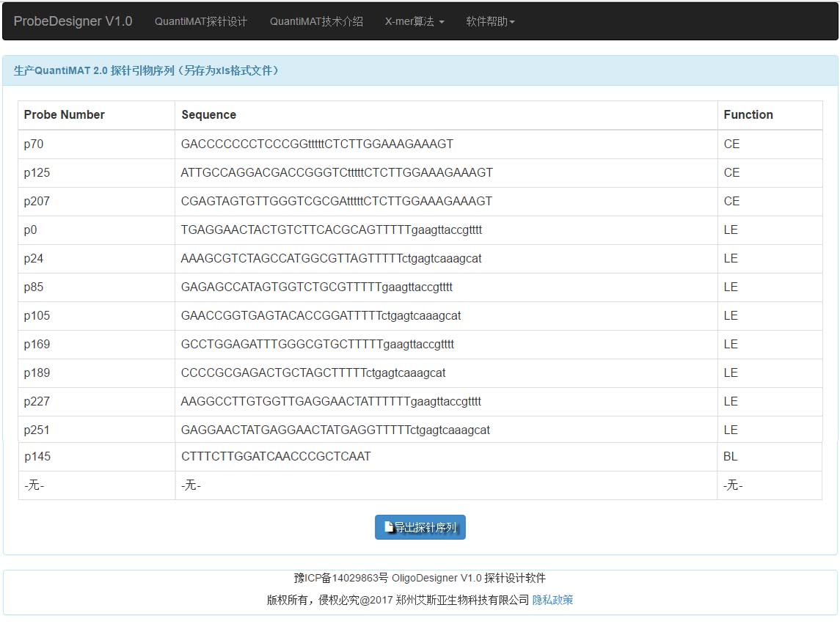Screen dimensions: 840x624
Task: Select the p207 probe number cell
Action: (x=96, y=202)
